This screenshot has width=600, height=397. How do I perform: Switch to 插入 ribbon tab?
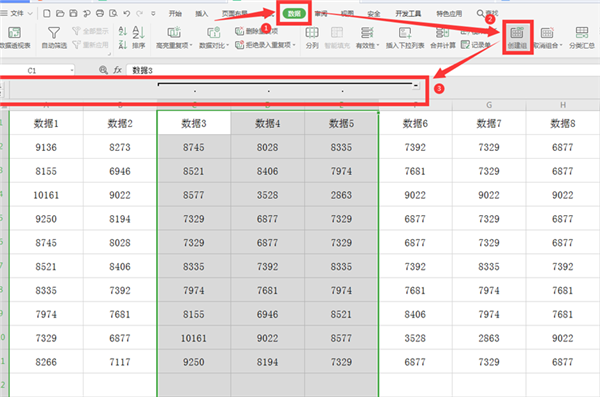coord(202,14)
